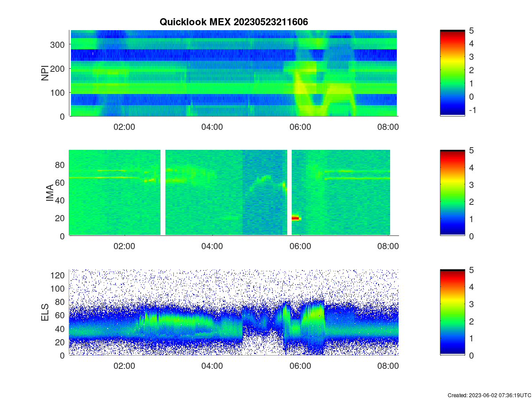This screenshot has height=399, width=532.
Task: Click the 0 label on ELS colorbar
Action: [471, 355]
